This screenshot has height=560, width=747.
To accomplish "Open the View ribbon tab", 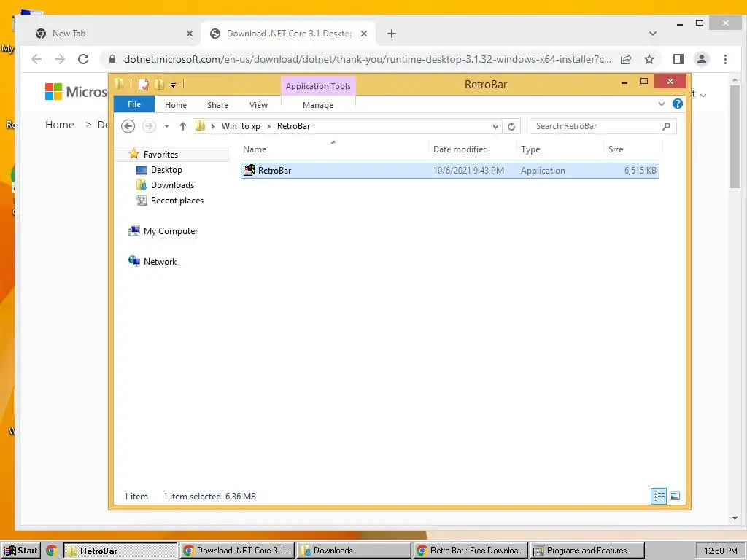I will [258, 105].
